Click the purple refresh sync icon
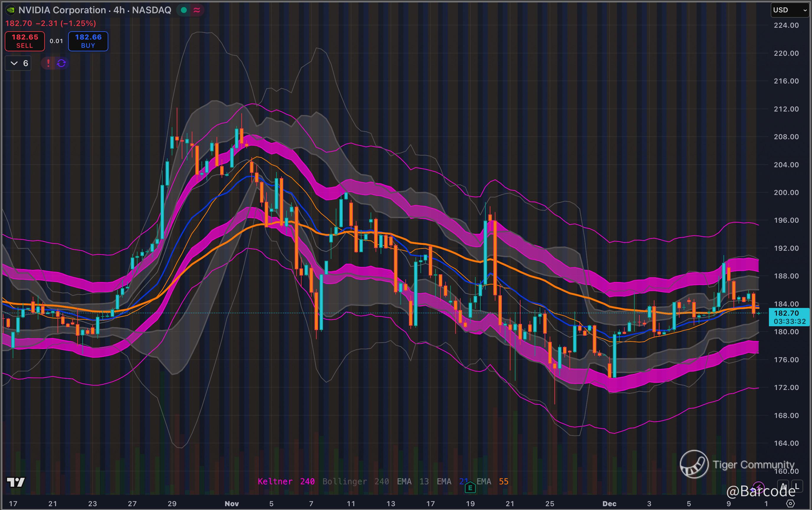This screenshot has width=812, height=510. click(x=61, y=63)
